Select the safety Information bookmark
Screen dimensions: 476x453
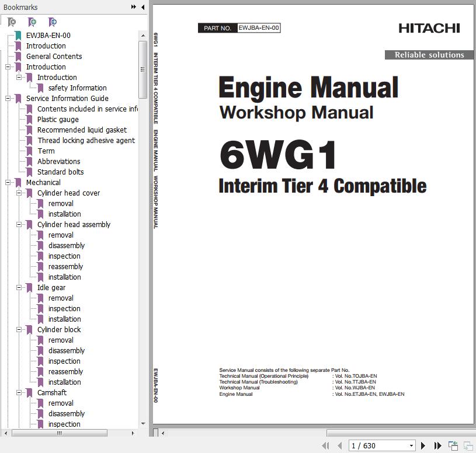pos(78,88)
